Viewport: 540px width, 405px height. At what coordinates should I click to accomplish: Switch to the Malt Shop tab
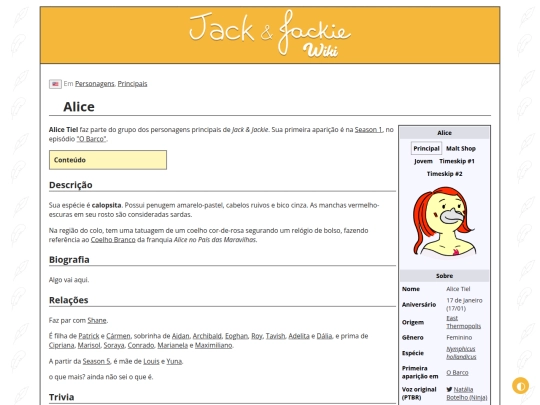[461, 148]
